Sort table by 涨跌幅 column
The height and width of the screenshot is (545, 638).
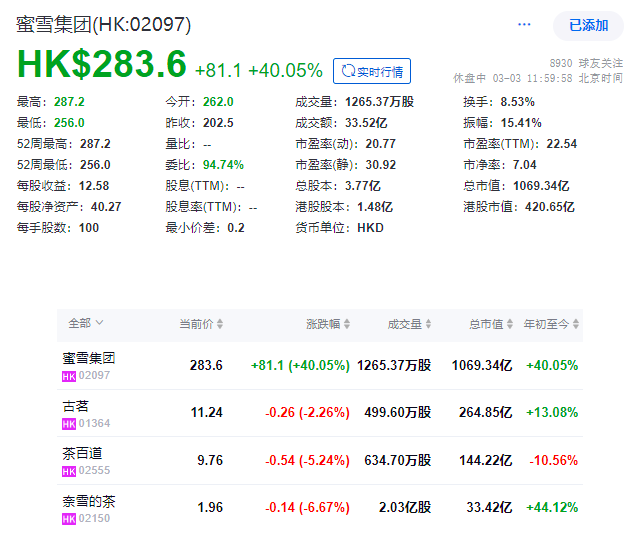pyautogui.click(x=328, y=324)
